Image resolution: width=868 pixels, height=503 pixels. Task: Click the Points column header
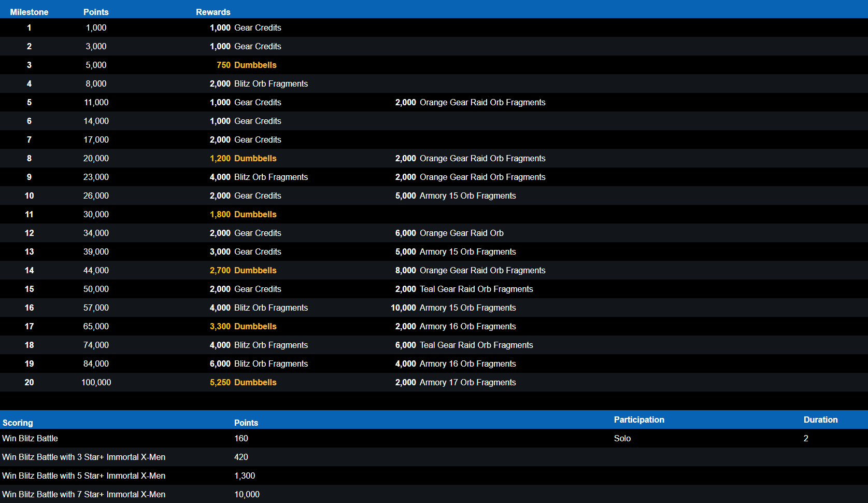[96, 12]
